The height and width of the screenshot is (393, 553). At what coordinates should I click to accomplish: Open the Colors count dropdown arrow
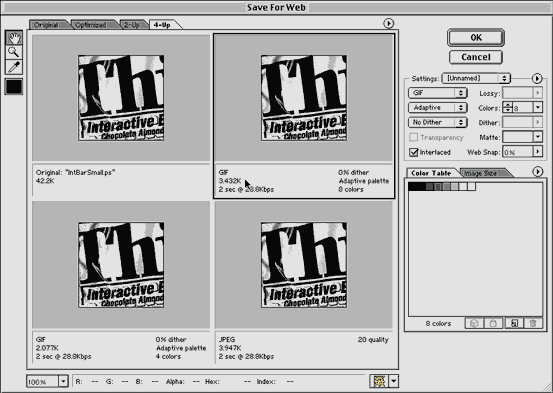click(x=537, y=107)
